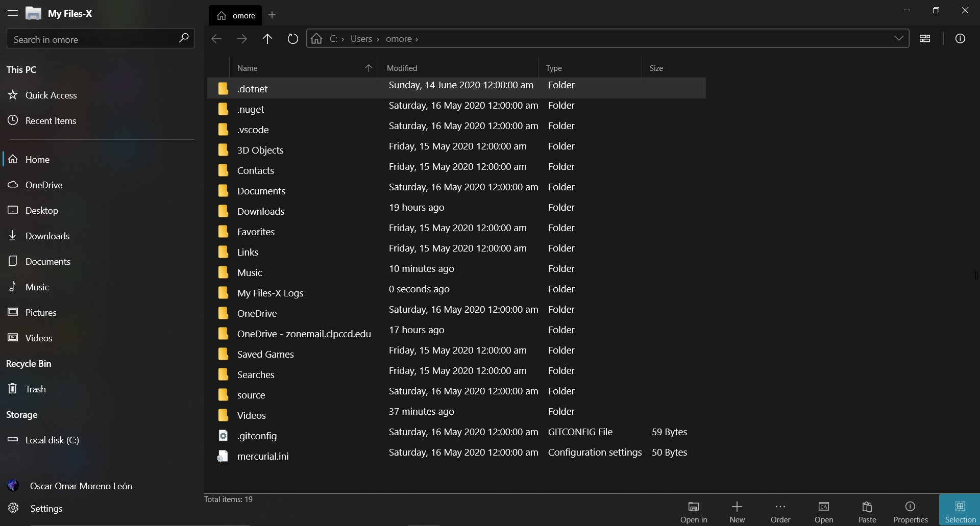Click inside the Search in omore field
The image size is (980, 526).
[x=92, y=39]
